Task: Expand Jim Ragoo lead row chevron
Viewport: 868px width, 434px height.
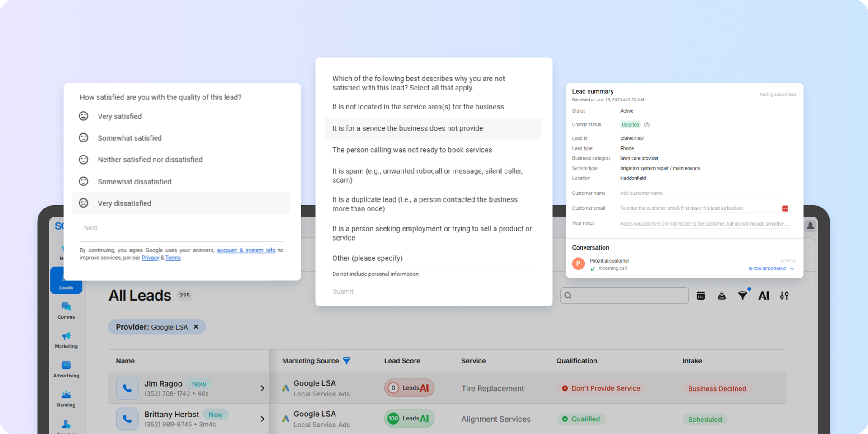Action: [x=262, y=388]
